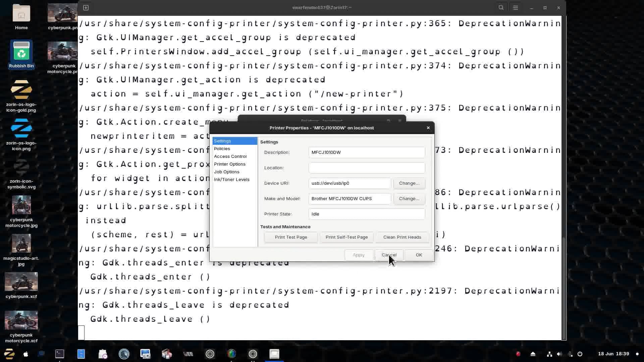
Task: Click the Make and Model field
Action: pyautogui.click(x=350, y=198)
